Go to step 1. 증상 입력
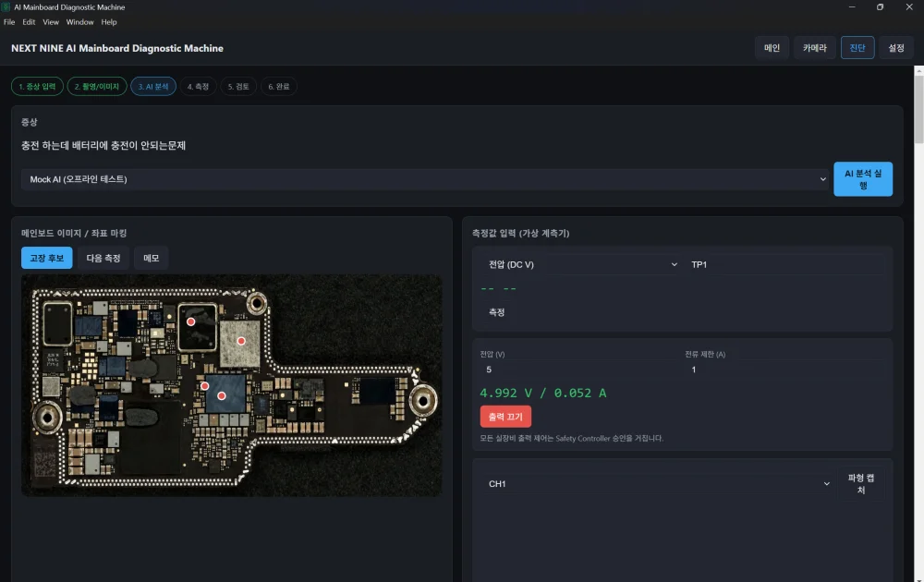This screenshot has height=582, width=924. point(37,87)
